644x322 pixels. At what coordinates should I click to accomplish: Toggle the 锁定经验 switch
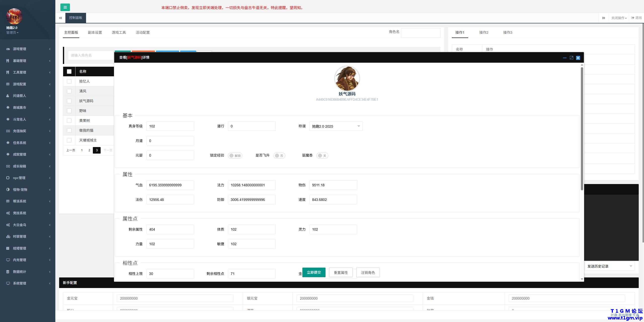[x=235, y=156]
